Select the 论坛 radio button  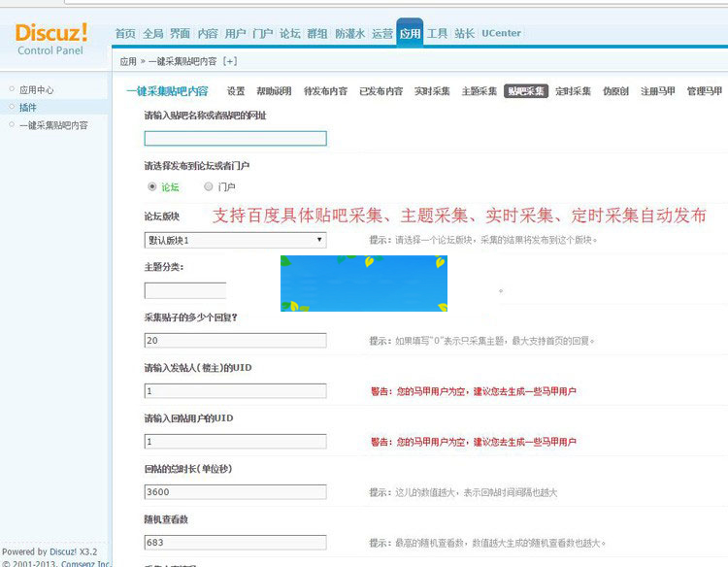pos(152,186)
